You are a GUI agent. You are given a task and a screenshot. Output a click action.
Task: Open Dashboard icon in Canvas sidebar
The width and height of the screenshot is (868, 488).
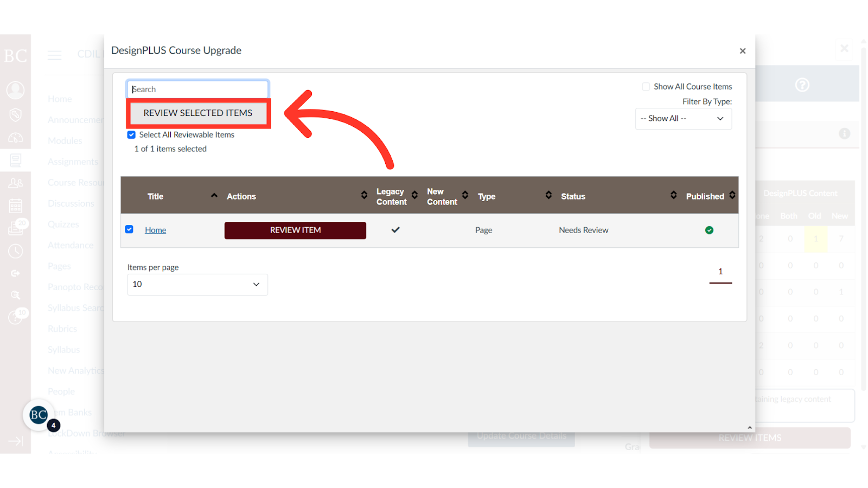click(x=15, y=138)
